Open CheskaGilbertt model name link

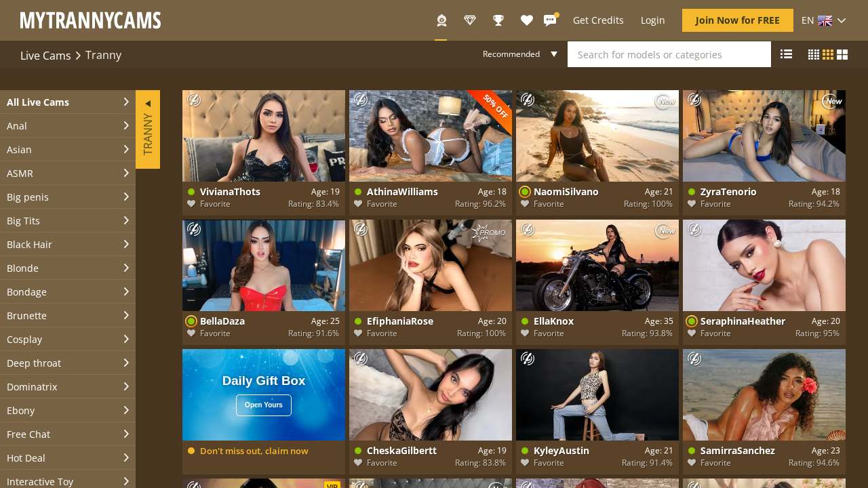[402, 451]
